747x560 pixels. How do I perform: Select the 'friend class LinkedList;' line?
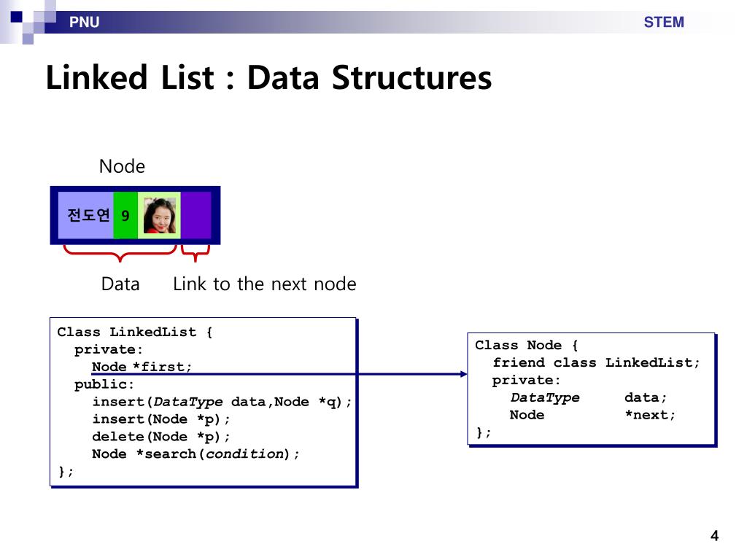point(596,363)
